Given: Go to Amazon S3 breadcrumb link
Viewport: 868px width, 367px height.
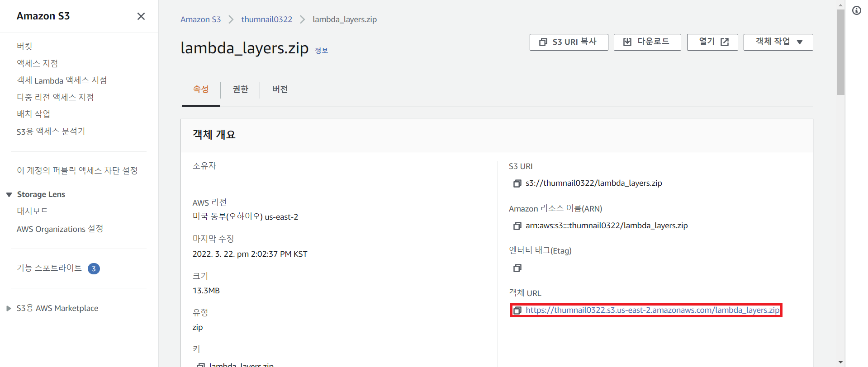Looking at the screenshot, I should coord(200,19).
